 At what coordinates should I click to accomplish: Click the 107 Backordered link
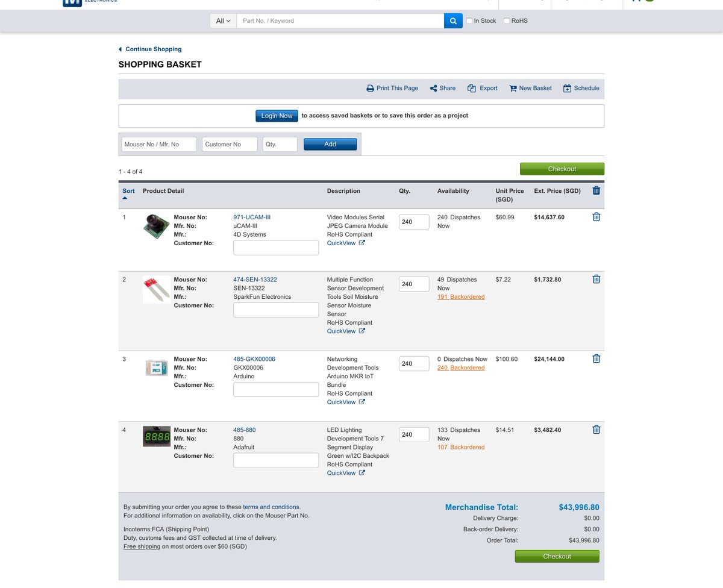click(x=461, y=448)
